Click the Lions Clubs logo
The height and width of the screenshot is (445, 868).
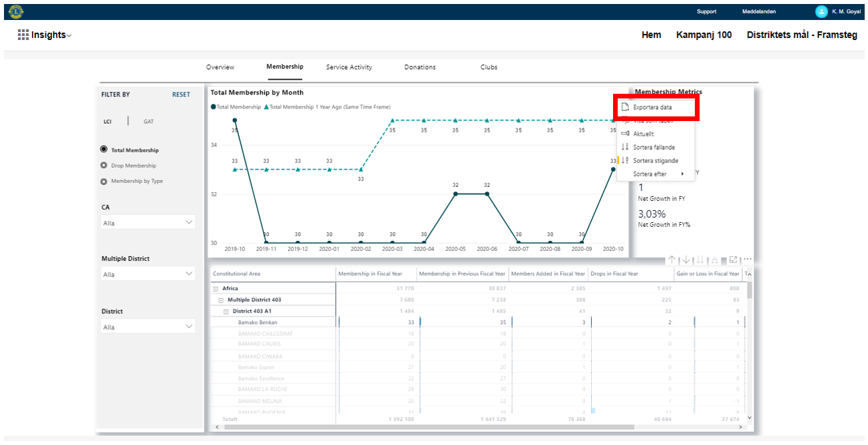[x=16, y=11]
